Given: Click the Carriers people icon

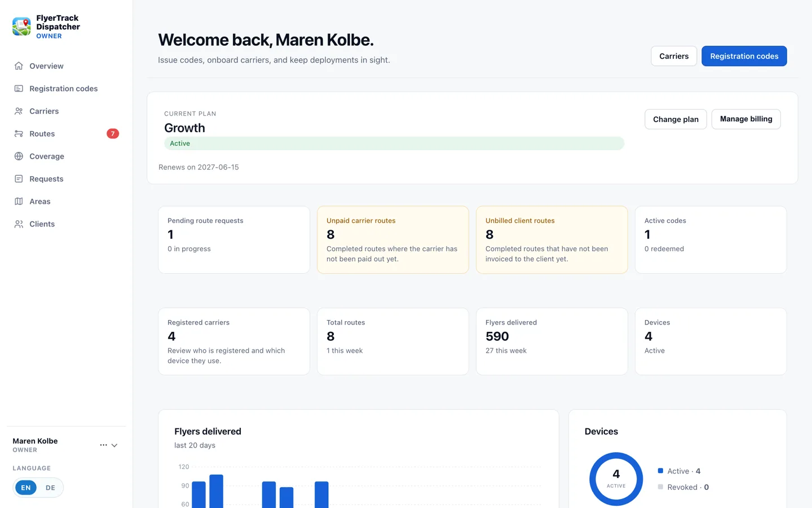Looking at the screenshot, I should (19, 111).
